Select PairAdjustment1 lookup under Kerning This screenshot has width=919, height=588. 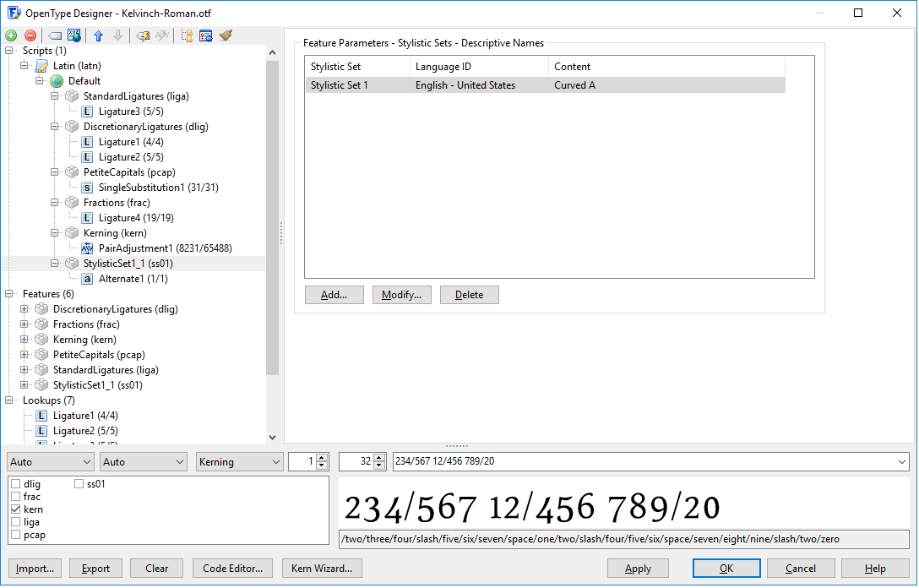tap(165, 248)
